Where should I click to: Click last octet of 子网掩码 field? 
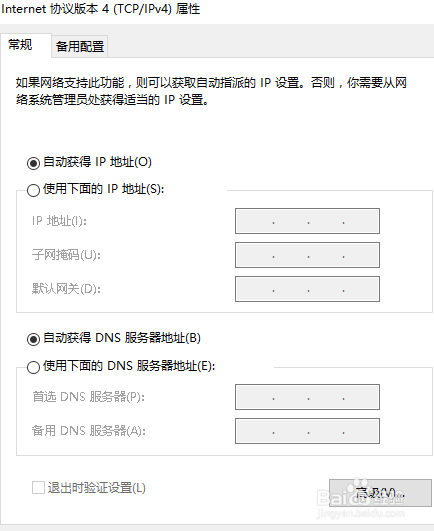click(361, 255)
